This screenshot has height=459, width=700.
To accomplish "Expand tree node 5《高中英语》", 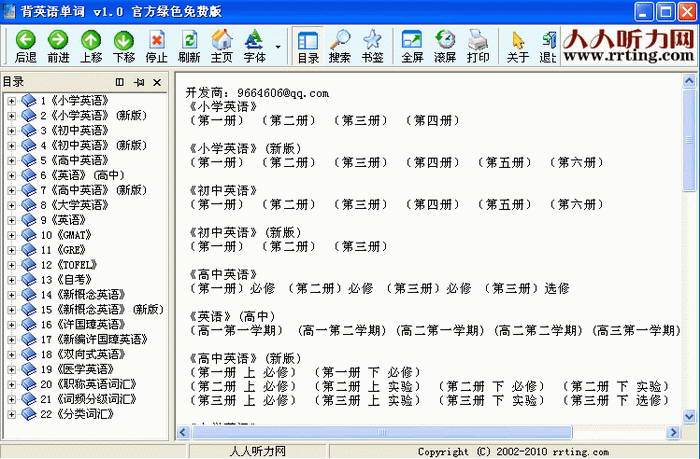I will 12,161.
